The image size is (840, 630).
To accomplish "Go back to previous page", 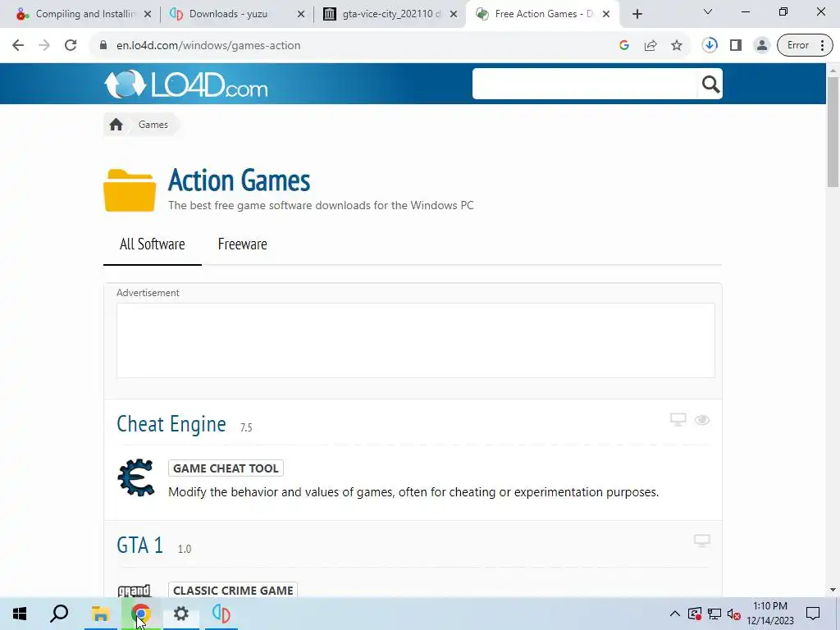I will [x=18, y=46].
